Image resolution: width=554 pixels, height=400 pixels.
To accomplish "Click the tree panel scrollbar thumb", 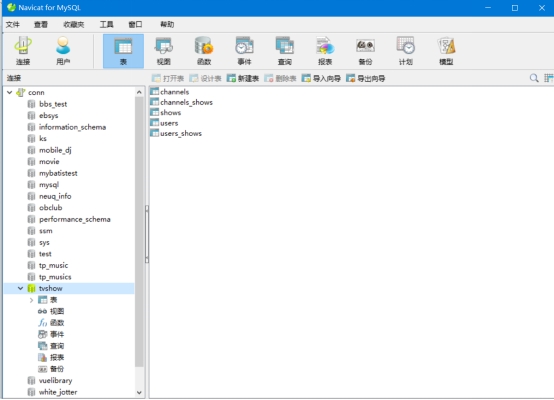I will [139, 232].
